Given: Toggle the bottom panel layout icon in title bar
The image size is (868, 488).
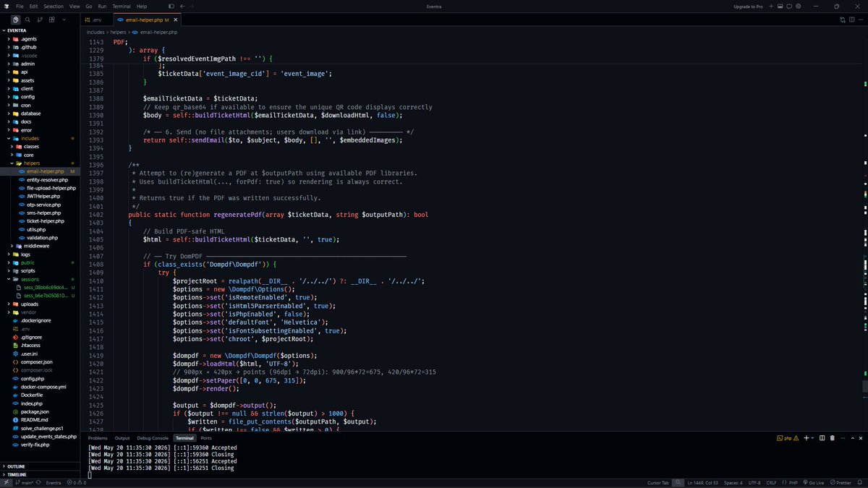Looking at the screenshot, I should (782, 6).
